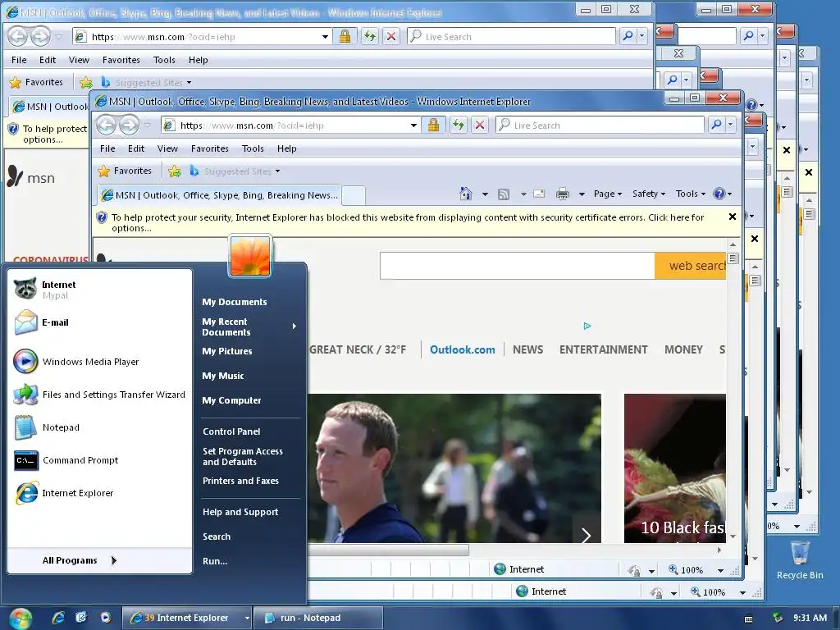Open the Suggested Sites dropdown in front window
Image resolution: width=840 pixels, height=630 pixels.
click(277, 171)
